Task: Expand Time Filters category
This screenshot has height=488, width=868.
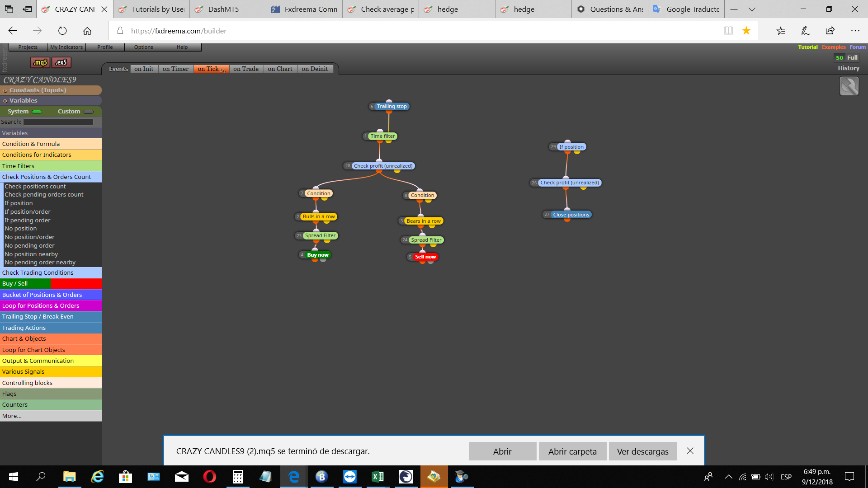Action: tap(51, 166)
